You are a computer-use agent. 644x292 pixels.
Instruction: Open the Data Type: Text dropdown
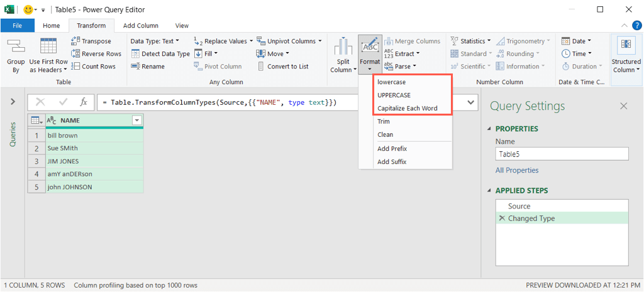[x=155, y=41]
